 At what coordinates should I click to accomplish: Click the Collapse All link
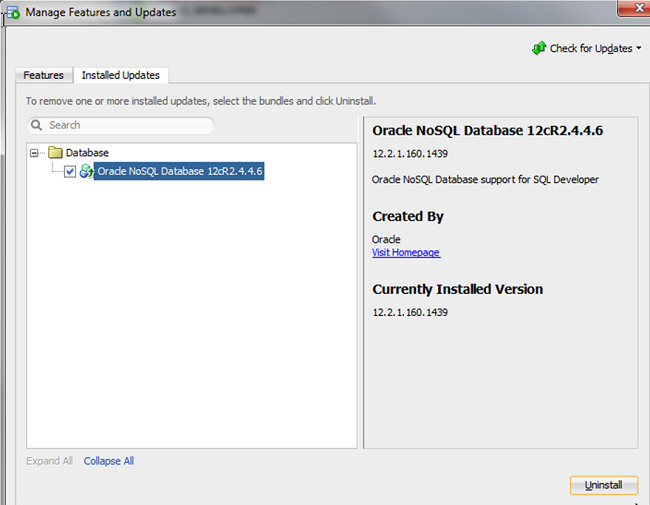click(109, 461)
